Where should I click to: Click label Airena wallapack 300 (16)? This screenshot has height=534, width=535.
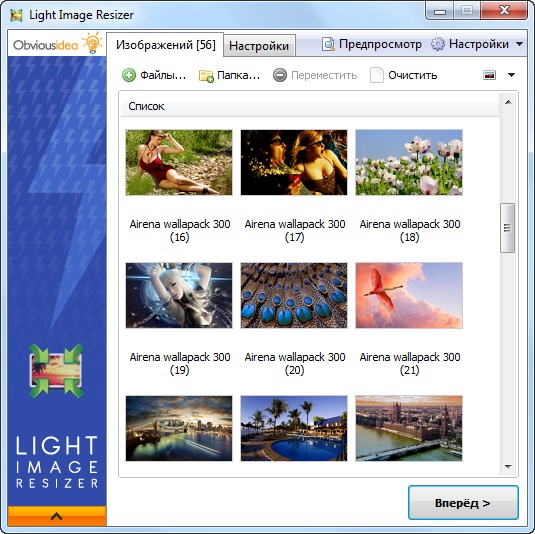point(180,230)
